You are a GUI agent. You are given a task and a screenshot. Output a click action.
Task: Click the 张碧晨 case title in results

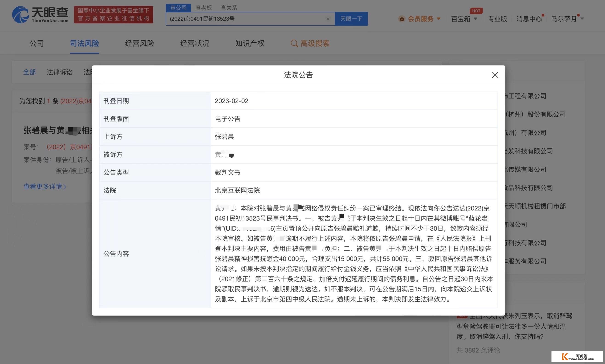[x=58, y=130]
